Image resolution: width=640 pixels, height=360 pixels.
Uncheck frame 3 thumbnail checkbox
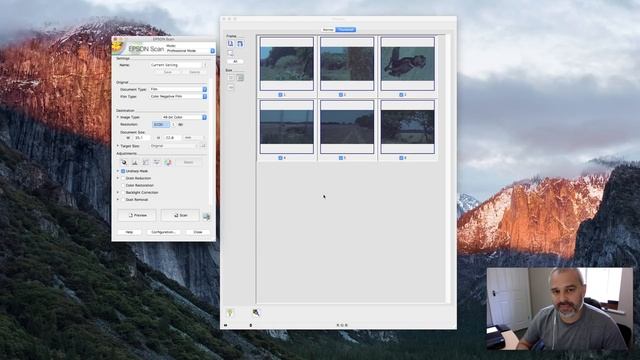pyautogui.click(x=401, y=95)
